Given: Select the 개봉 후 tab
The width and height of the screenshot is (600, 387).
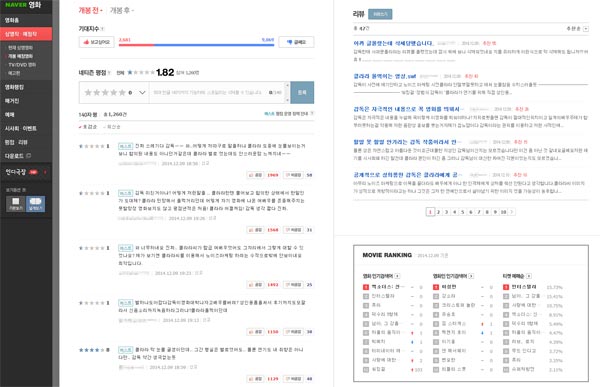Looking at the screenshot, I should 122,11.
